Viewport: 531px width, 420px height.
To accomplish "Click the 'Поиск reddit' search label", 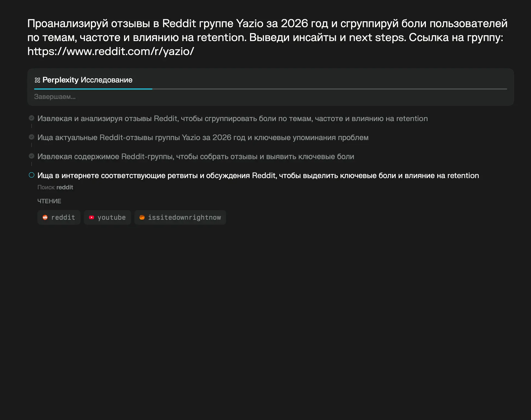I will (55, 187).
